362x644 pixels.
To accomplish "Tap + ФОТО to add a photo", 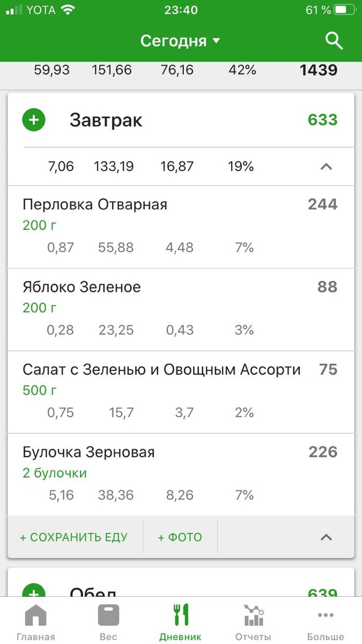I will tap(180, 537).
